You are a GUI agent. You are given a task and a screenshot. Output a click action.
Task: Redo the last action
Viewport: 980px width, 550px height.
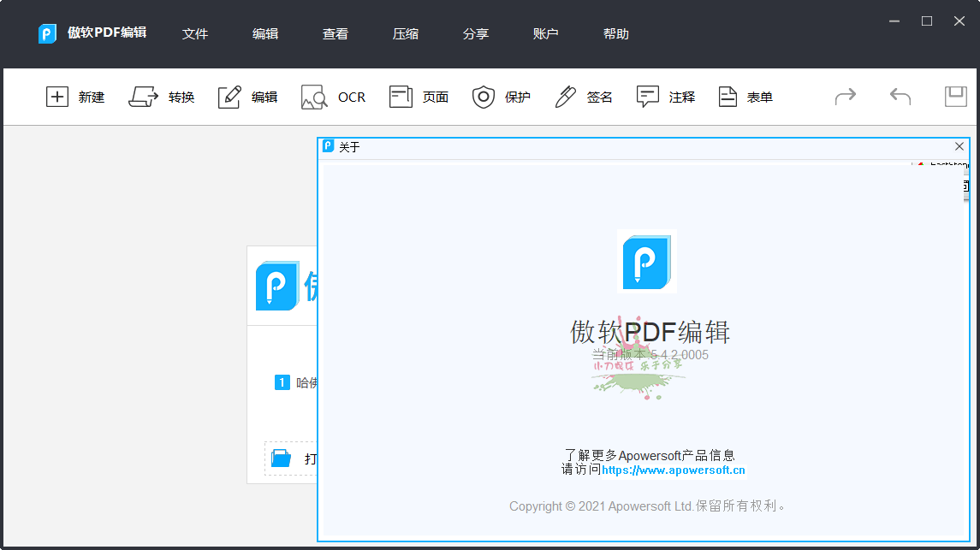coord(846,97)
